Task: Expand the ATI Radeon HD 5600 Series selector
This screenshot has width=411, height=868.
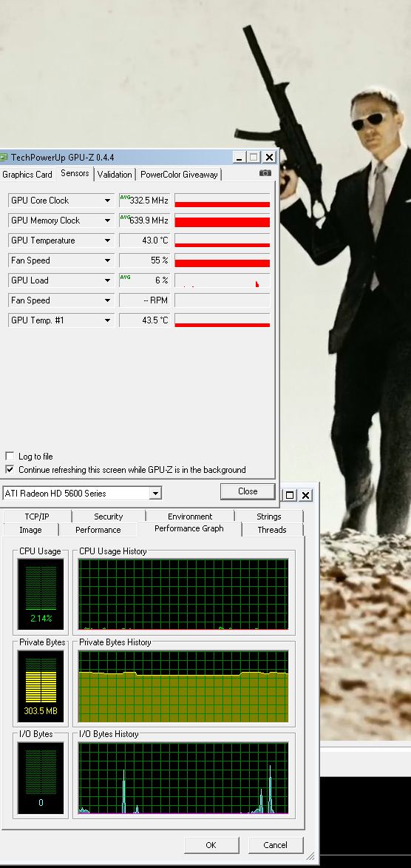Action: tap(155, 494)
